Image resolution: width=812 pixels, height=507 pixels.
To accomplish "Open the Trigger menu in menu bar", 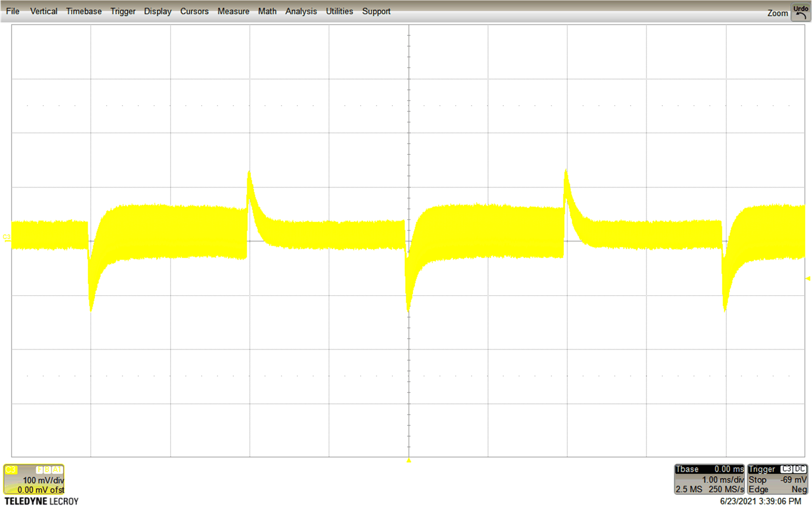I will (123, 11).
